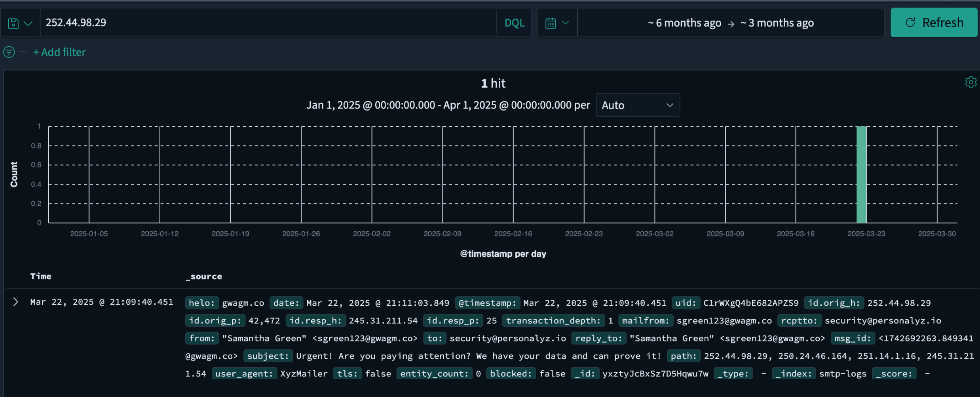Click the mailfrom field badge
Screen dimensions: 980x397
[646, 321]
